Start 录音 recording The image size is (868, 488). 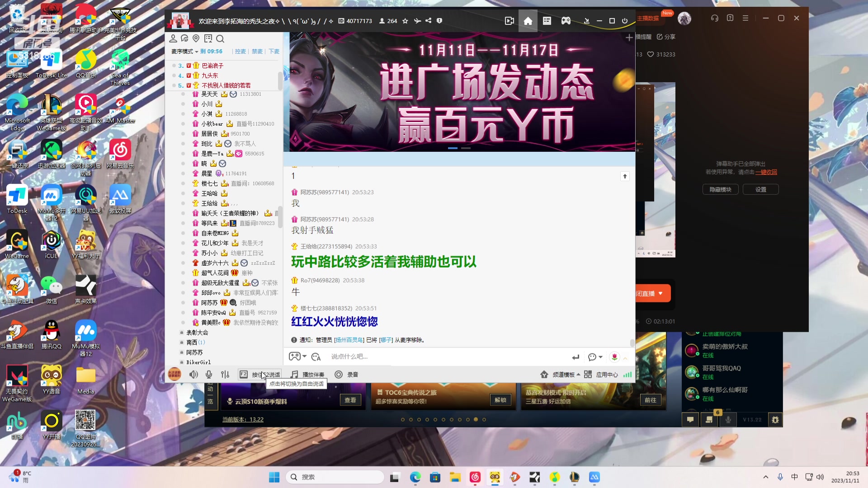pyautogui.click(x=347, y=375)
